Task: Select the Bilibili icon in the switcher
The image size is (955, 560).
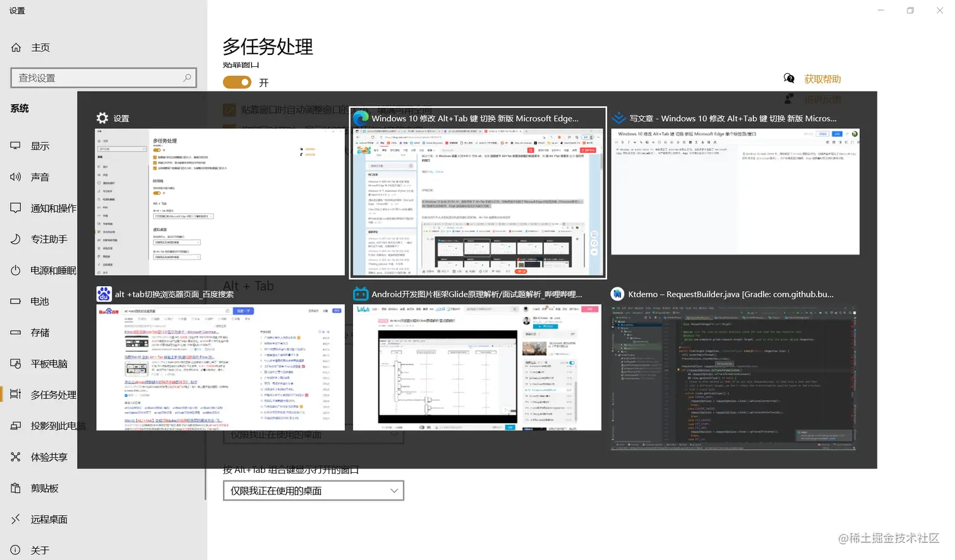Action: click(x=361, y=294)
